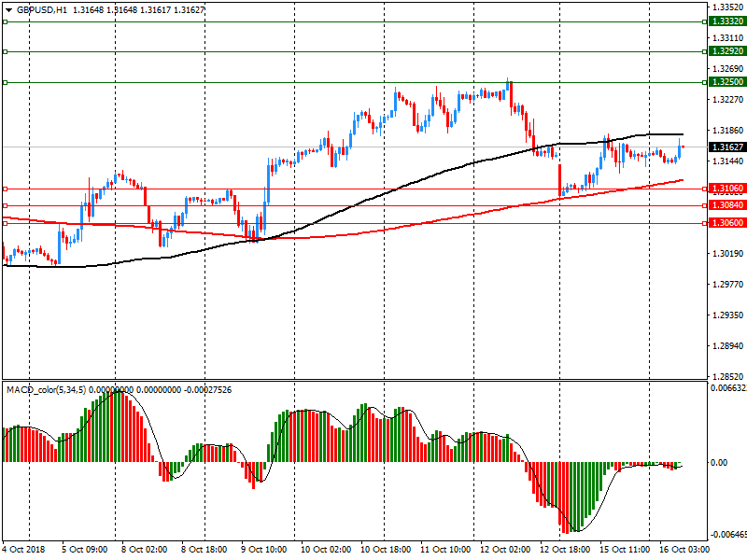Select right handle of 1.30600 line
Viewport: 747px width, 560px height.
705,223
